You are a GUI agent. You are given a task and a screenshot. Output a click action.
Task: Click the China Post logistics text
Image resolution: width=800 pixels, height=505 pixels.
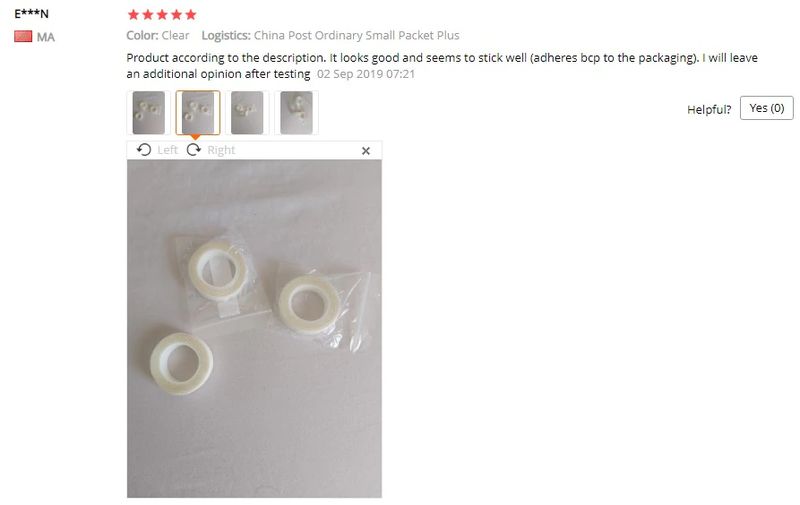357,35
